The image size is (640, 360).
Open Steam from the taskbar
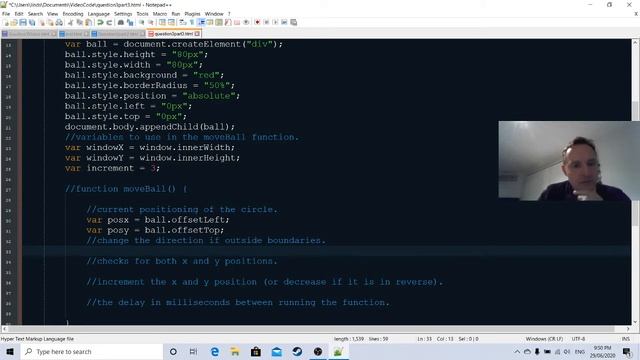click(x=297, y=351)
